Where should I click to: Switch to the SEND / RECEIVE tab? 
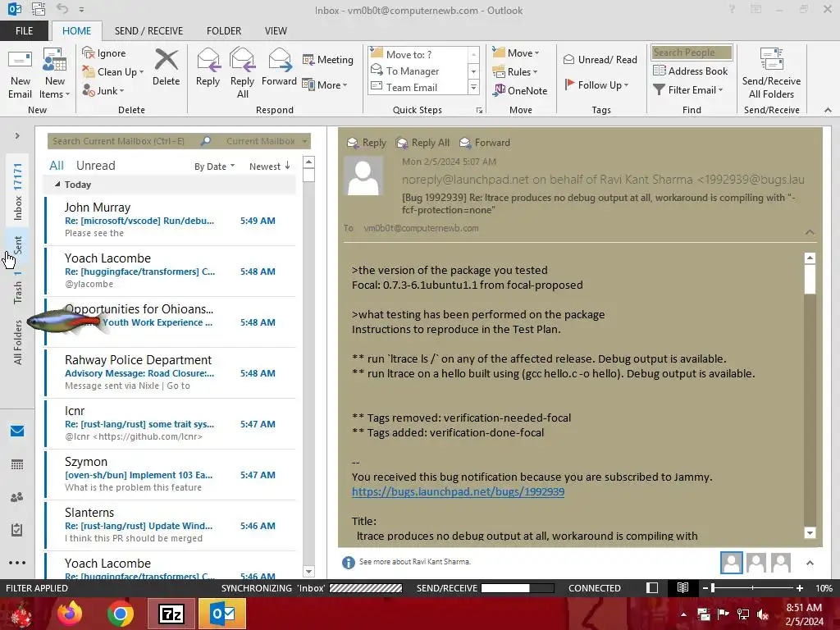coord(148,31)
